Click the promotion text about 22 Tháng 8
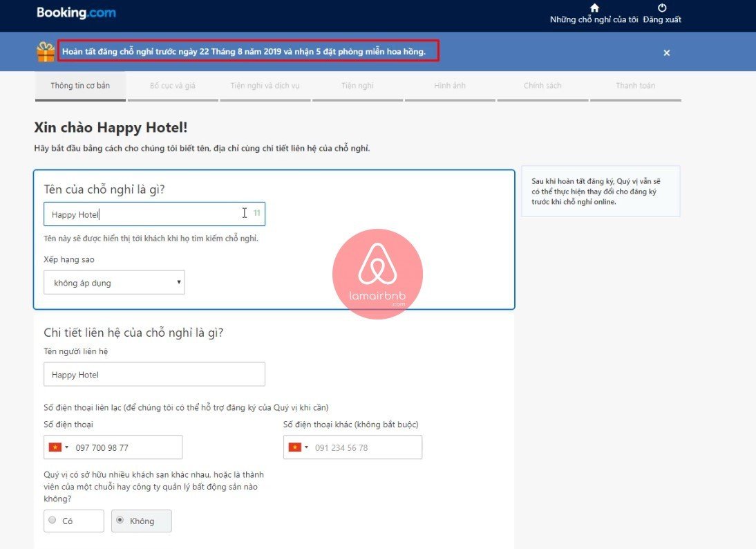The height and width of the screenshot is (549, 756). pos(244,51)
